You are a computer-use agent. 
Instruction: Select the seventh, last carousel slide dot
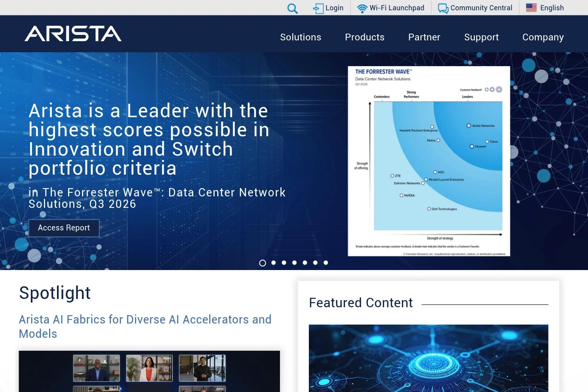coord(326,263)
